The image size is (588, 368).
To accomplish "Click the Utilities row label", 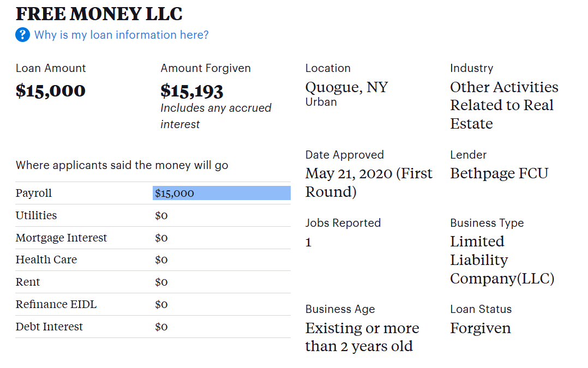I will (36, 215).
